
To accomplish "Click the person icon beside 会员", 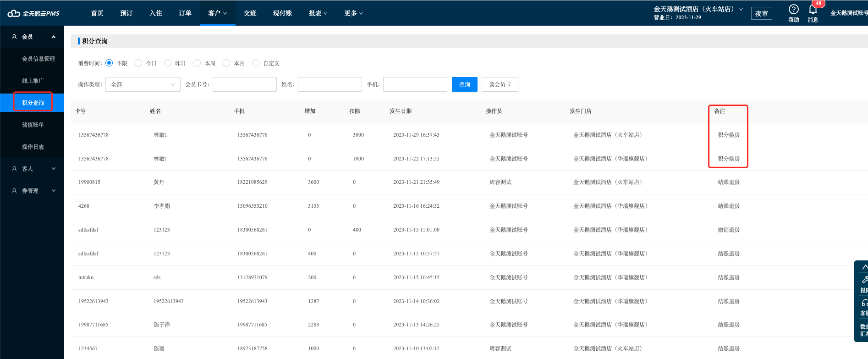I will click(14, 37).
